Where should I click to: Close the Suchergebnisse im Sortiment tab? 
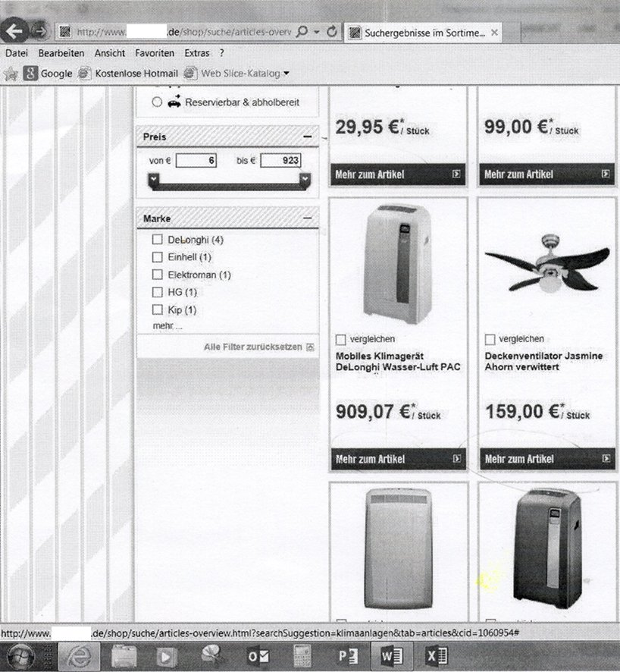click(x=494, y=33)
